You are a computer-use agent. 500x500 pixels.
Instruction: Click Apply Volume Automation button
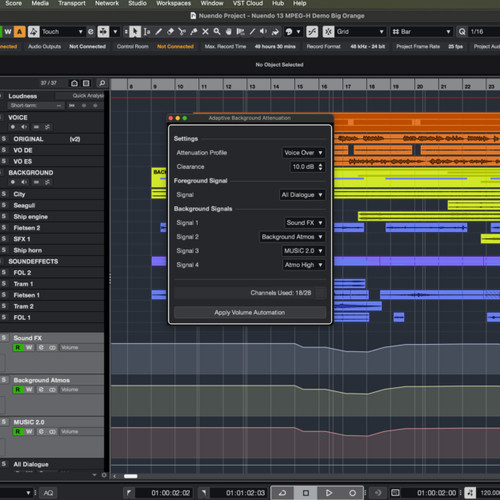(x=250, y=312)
